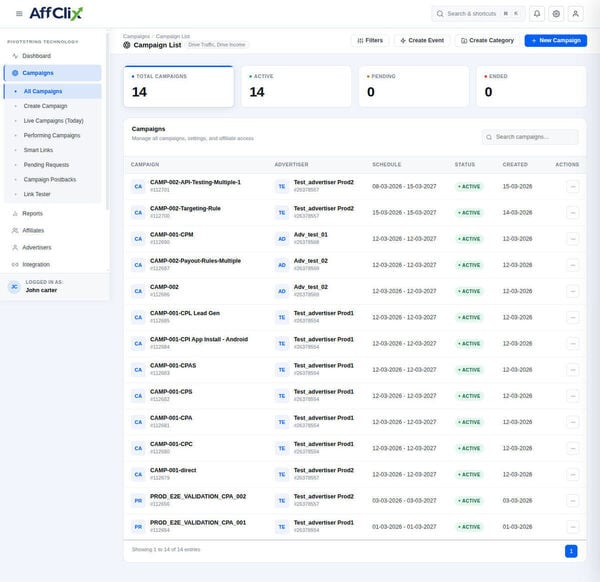600x582 pixels.
Task: Click the Created column header
Action: click(x=515, y=165)
